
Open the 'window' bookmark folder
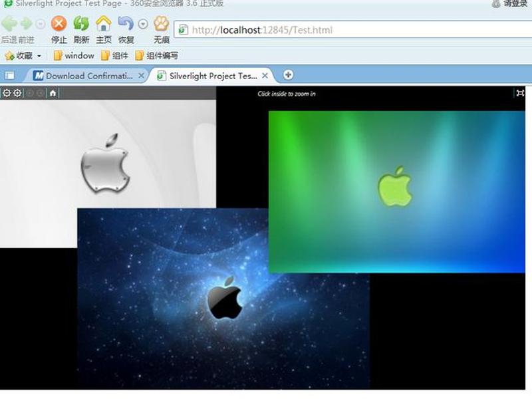pos(74,56)
